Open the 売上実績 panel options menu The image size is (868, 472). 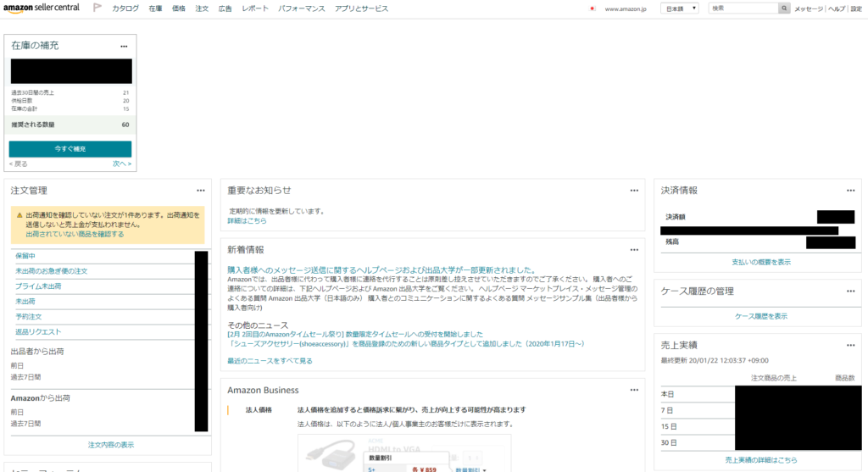[850, 346]
